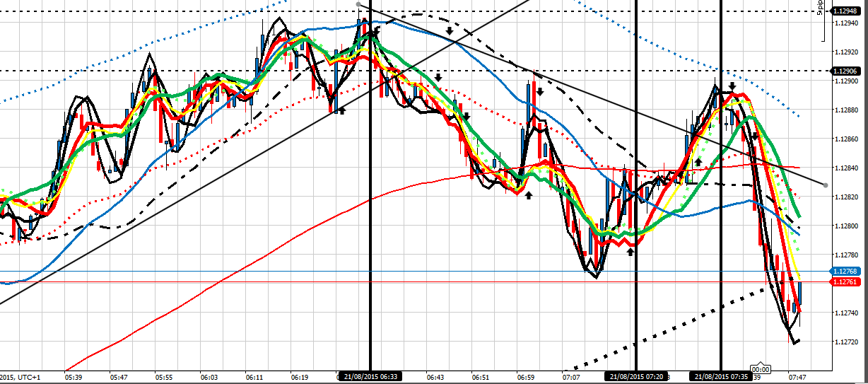Click the 06:19 time axis label
Viewport: 868px width, 384px height.
pos(300,378)
